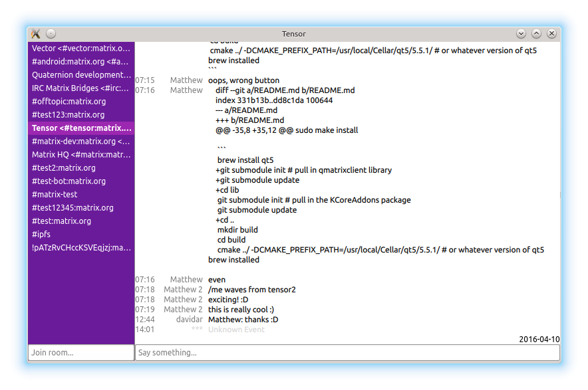
Task: Click the roll-up chevron button in the title bar
Action: tap(536, 33)
